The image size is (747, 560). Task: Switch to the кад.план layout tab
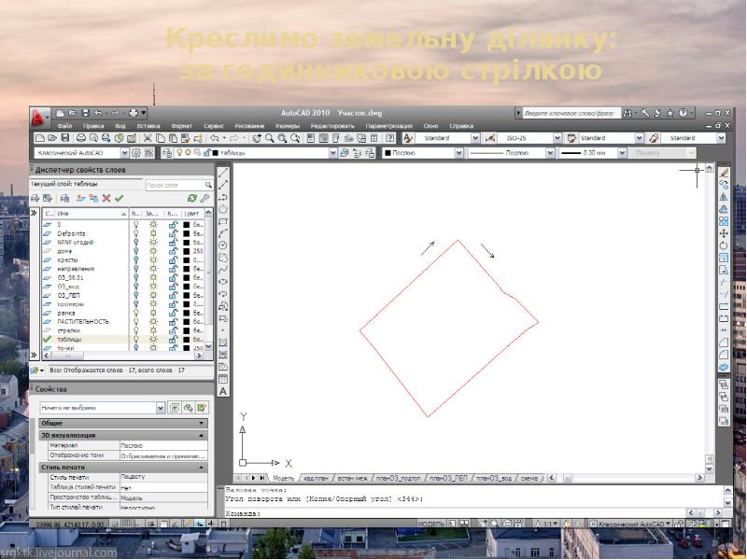pos(316,478)
